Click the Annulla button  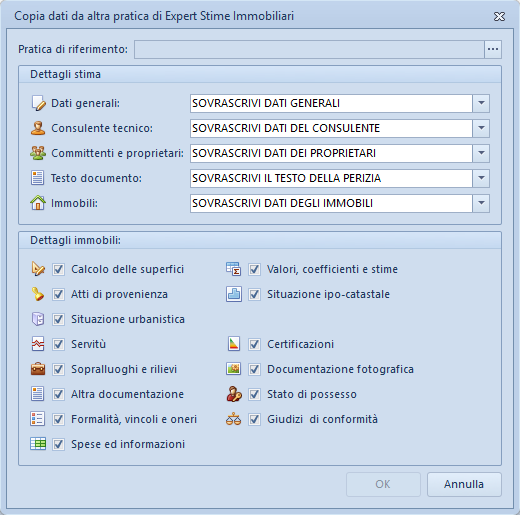coord(464,484)
